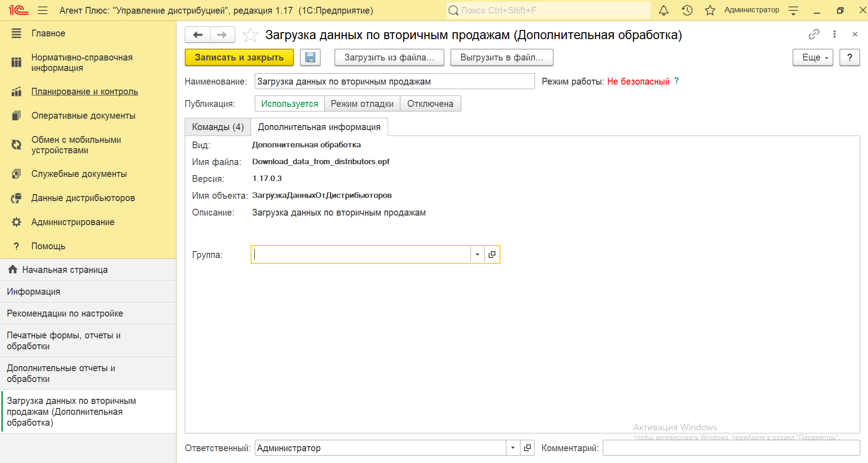The width and height of the screenshot is (868, 463).
Task: Focus the Поиск Ctrl+Shift+F search box
Action: click(549, 10)
